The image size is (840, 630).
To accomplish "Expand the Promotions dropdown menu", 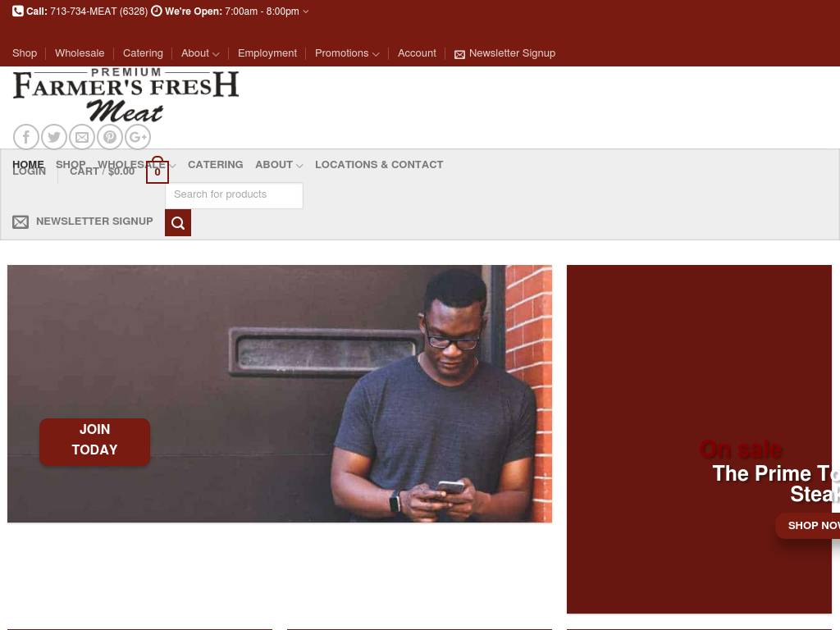I will tap(347, 53).
